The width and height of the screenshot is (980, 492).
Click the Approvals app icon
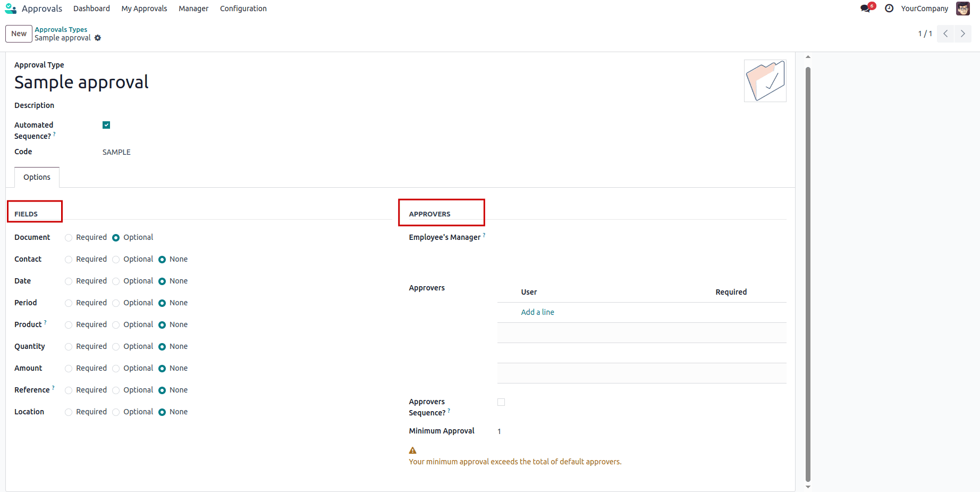[x=11, y=8]
